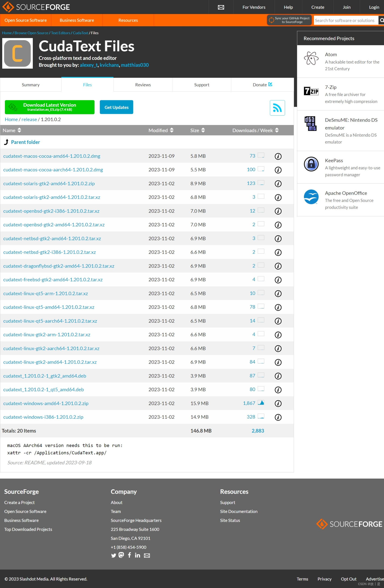This screenshot has width=384, height=588.
Task: Click Sync your GitHub Project to SourceForge
Action: (x=289, y=20)
